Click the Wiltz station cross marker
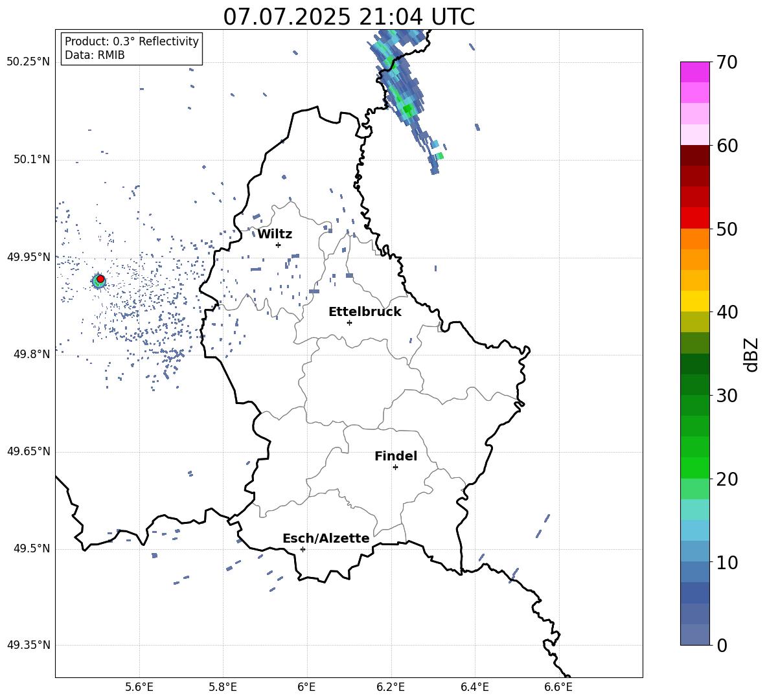 pyautogui.click(x=278, y=245)
